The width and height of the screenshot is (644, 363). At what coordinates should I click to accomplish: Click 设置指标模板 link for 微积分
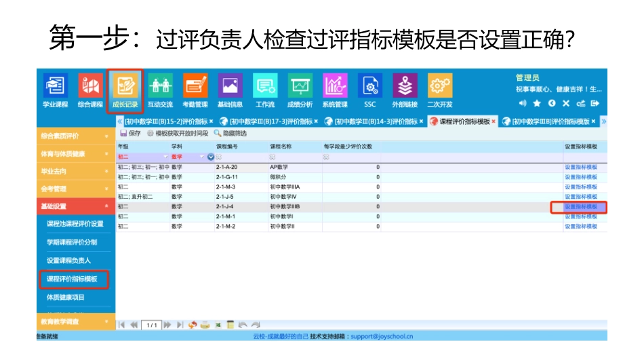tap(581, 177)
